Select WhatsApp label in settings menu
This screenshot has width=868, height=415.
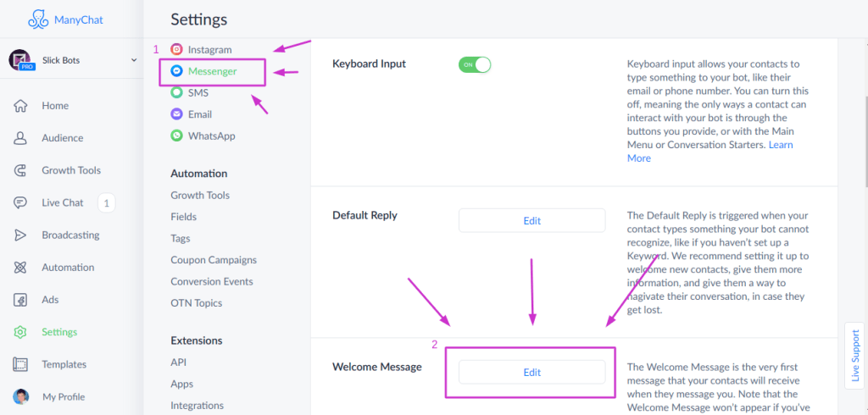point(211,136)
